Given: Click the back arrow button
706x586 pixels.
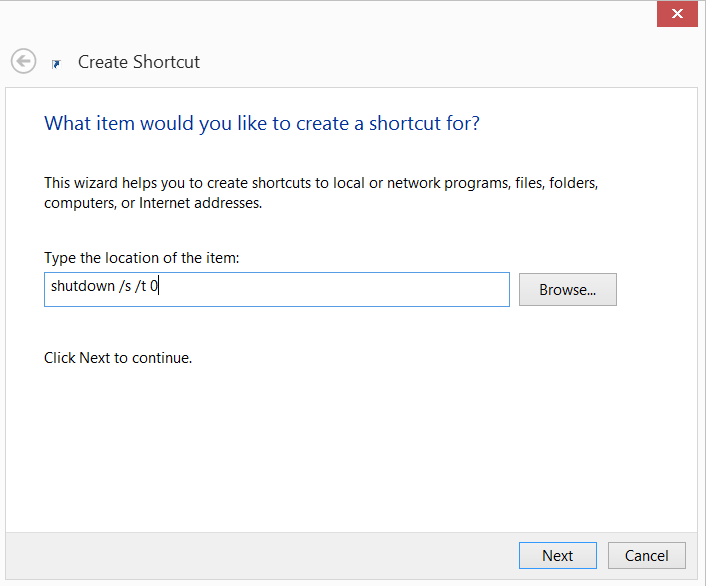Looking at the screenshot, I should [x=23, y=61].
